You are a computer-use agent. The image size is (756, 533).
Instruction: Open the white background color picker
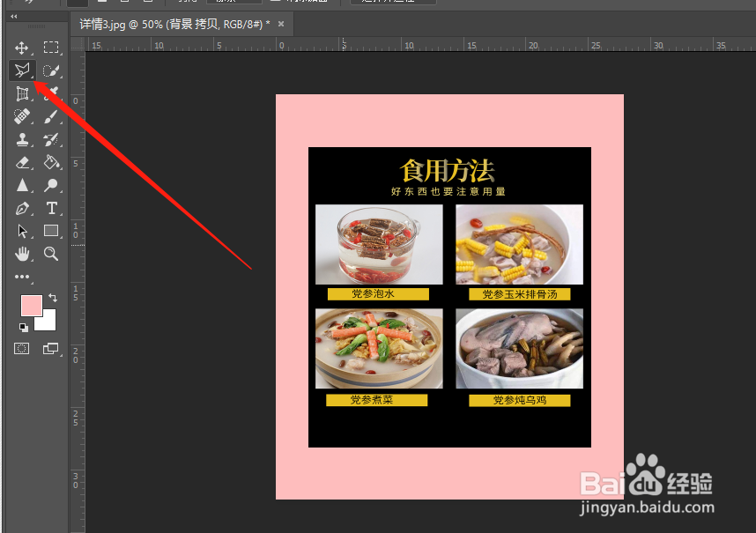48,323
